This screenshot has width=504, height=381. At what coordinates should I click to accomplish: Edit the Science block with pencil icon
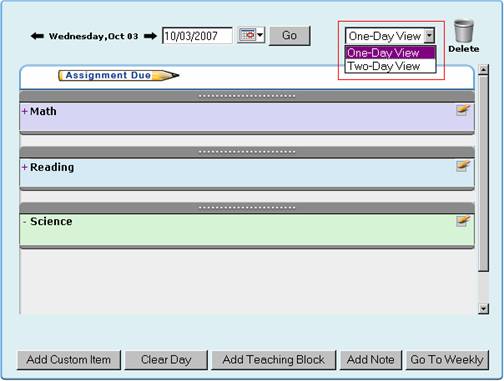(x=463, y=221)
